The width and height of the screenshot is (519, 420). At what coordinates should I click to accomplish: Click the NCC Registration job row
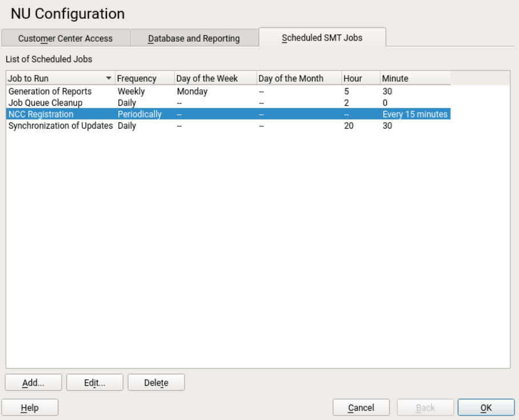click(41, 114)
